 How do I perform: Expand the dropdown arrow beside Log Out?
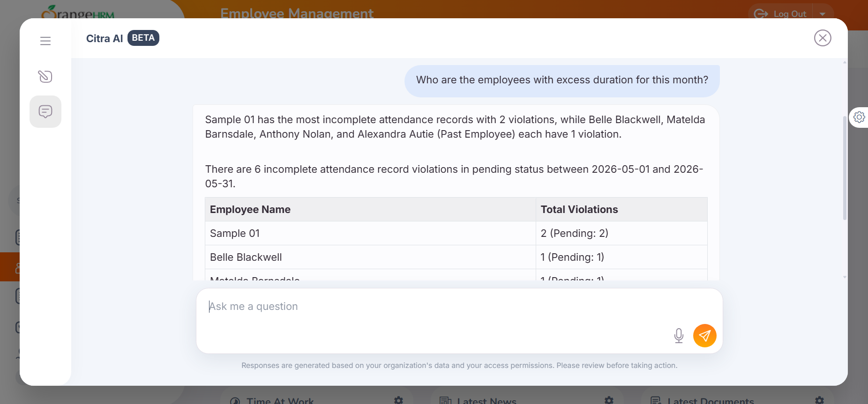pyautogui.click(x=823, y=14)
